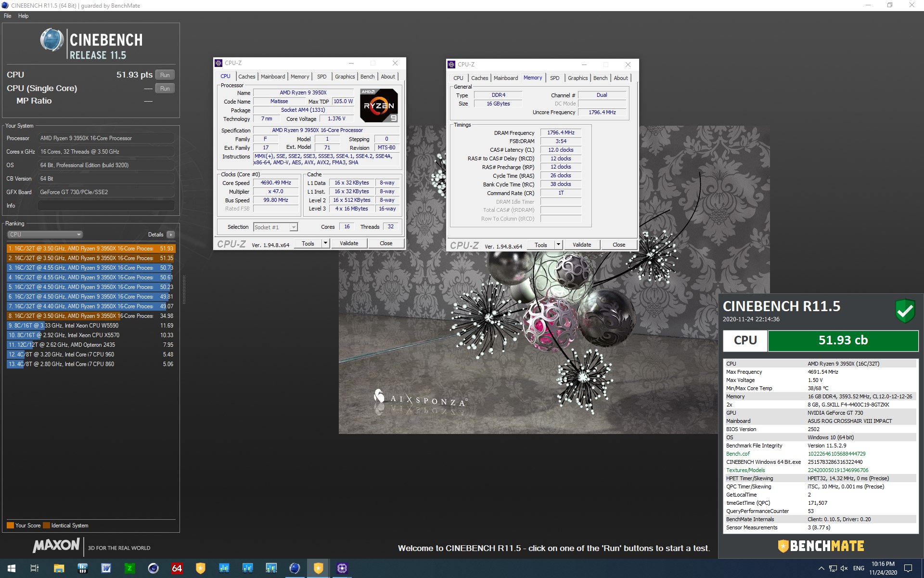
Task: Open Cinema 4D sphere icon on taskbar
Action: [153, 568]
